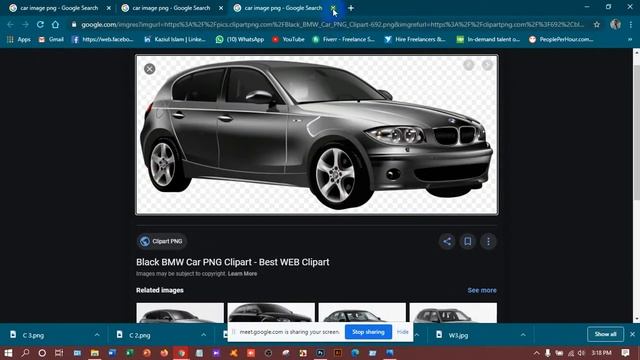
Task: Open the Gmail bookmark
Action: (x=51, y=39)
